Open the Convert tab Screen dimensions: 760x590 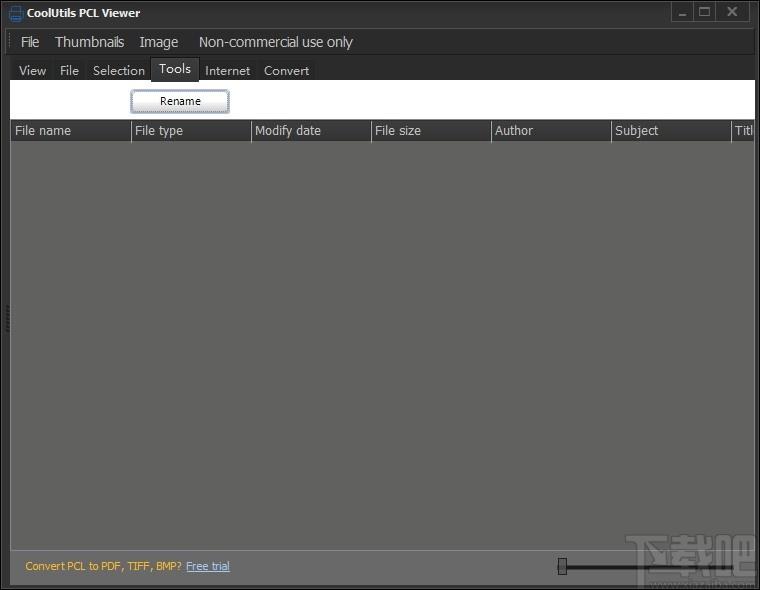click(286, 70)
